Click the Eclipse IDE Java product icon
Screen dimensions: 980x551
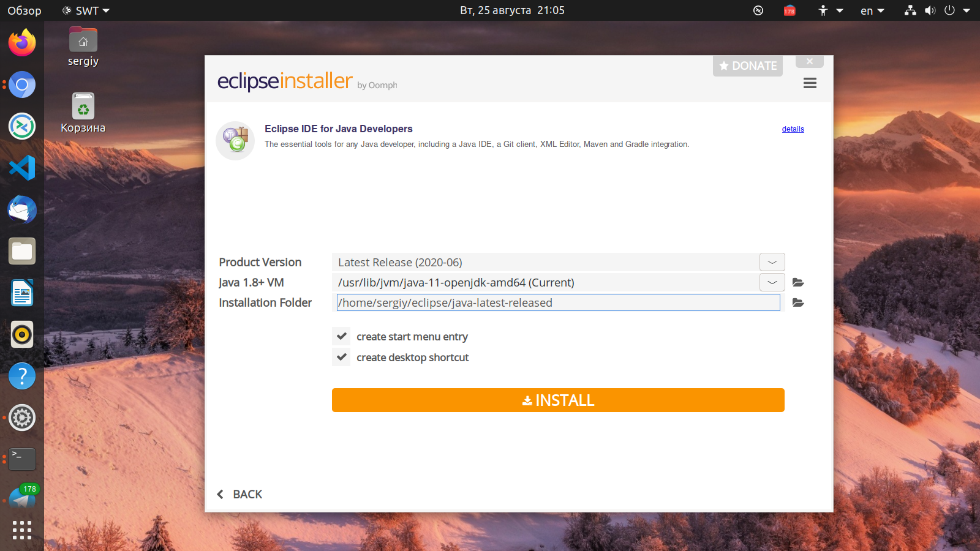(x=235, y=140)
